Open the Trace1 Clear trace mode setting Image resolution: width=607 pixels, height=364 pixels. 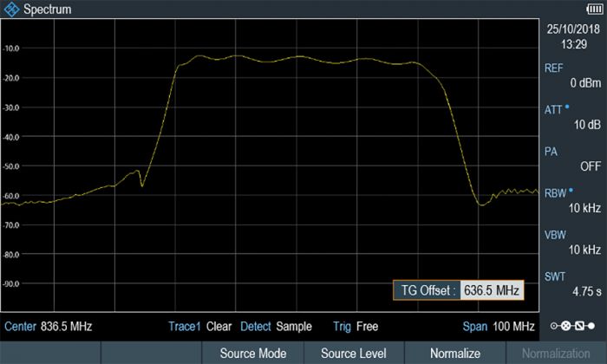(200, 327)
